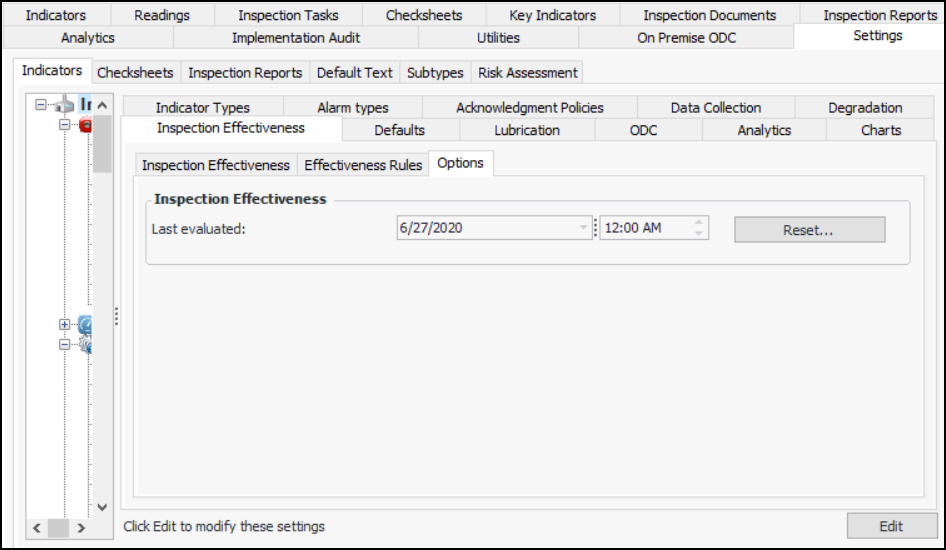The width and height of the screenshot is (946, 550).
Task: Click the red device icon in tree
Action: click(85, 125)
